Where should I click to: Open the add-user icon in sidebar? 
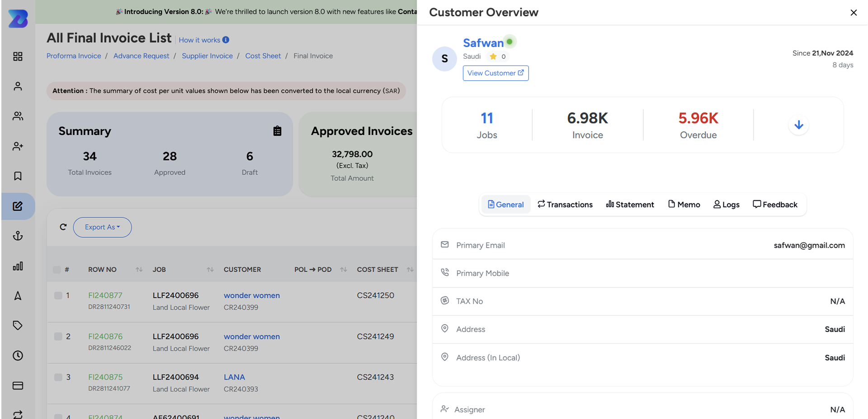(x=18, y=146)
